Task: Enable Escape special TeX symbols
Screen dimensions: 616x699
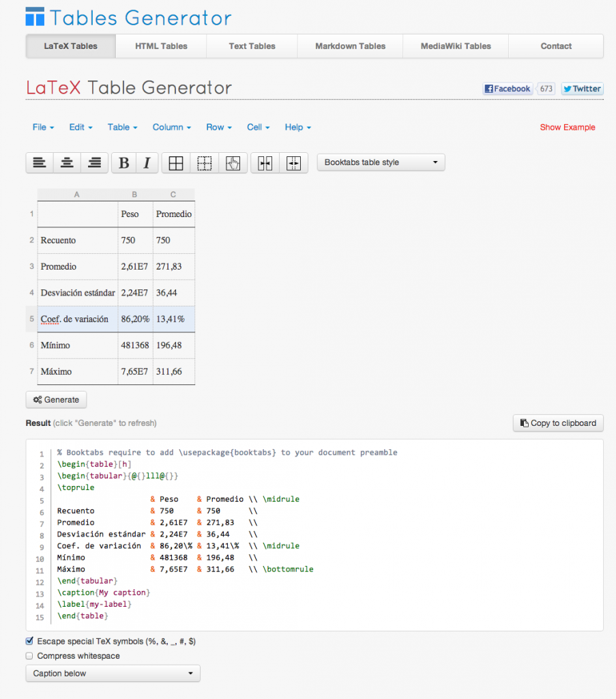Action: [29, 640]
